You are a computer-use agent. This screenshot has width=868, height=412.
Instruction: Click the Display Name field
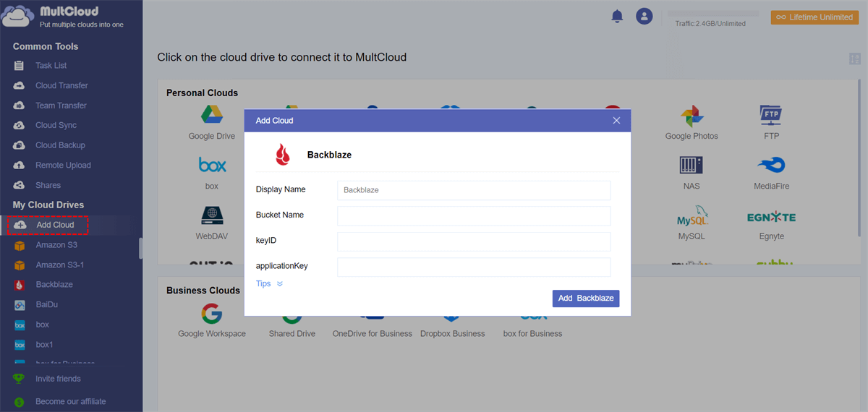474,190
